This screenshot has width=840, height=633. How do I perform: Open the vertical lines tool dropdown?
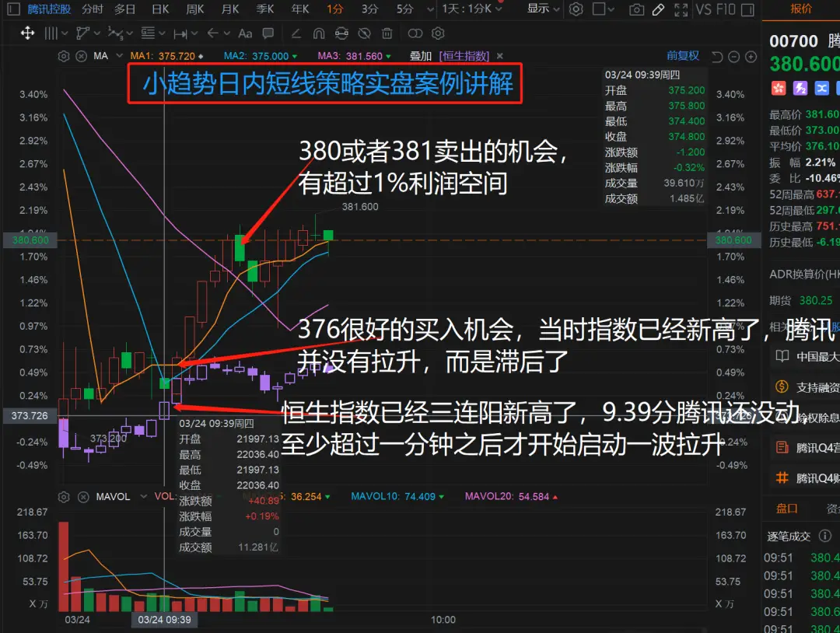(56, 33)
